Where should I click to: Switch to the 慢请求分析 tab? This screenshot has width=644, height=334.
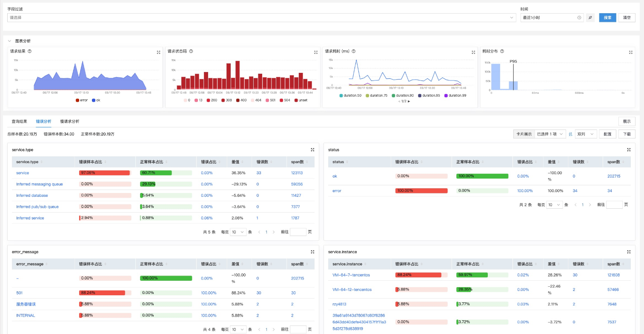pos(69,121)
